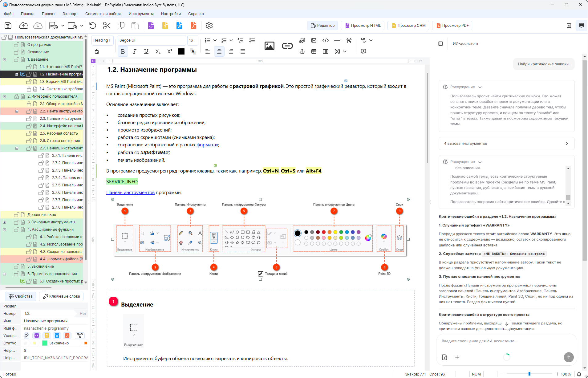Click the insert code snippet icon
The height and width of the screenshot is (378, 588).
[326, 40]
